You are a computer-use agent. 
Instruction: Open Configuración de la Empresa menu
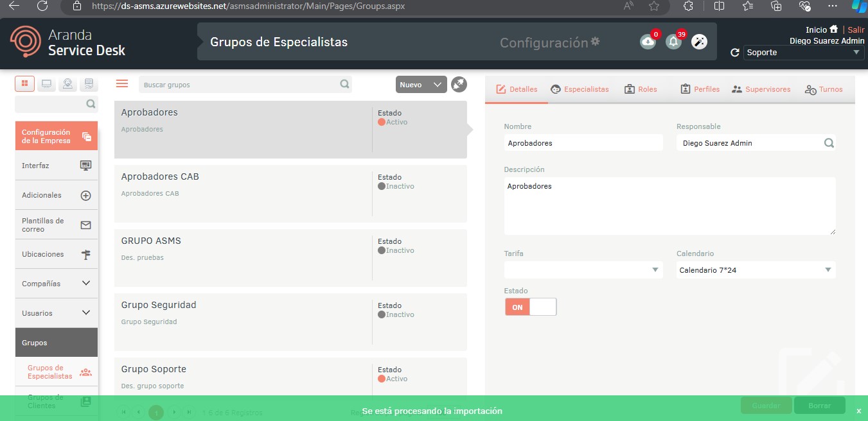(x=57, y=136)
